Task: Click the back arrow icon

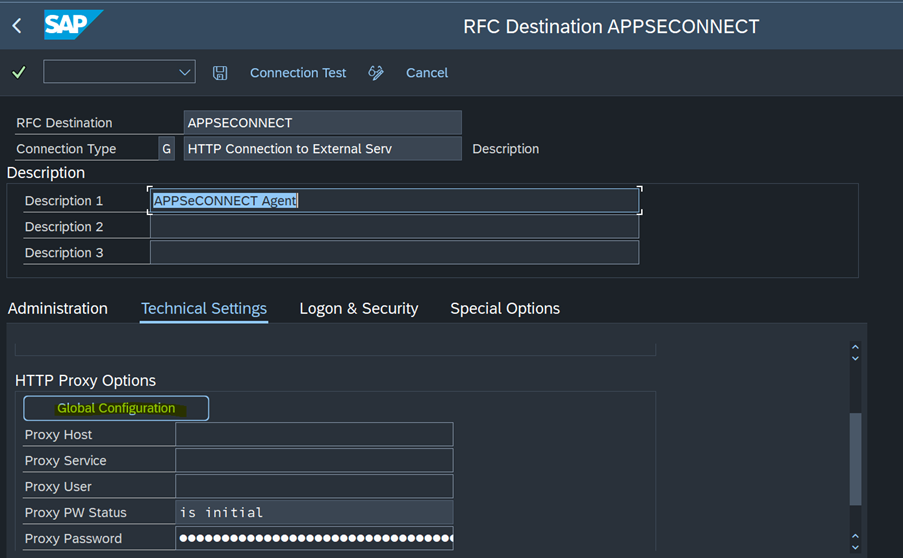Action: click(17, 26)
